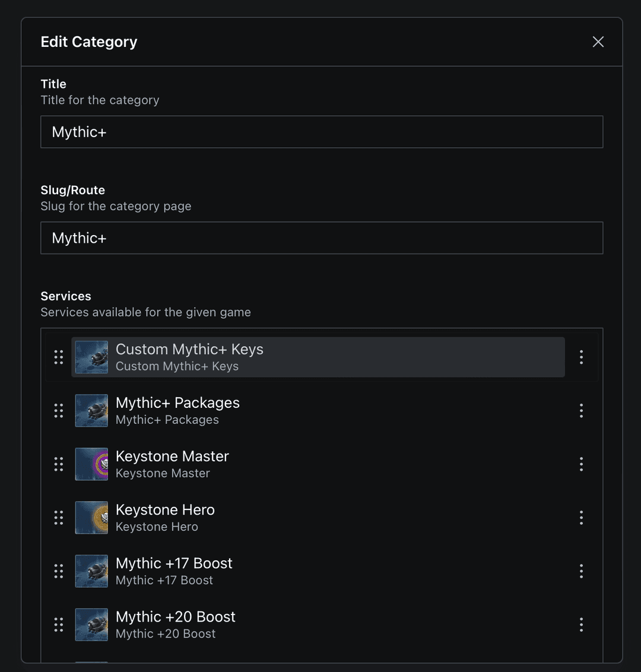This screenshot has width=641, height=672.
Task: Click drag handle beside Keystone Hero
Action: tap(59, 517)
